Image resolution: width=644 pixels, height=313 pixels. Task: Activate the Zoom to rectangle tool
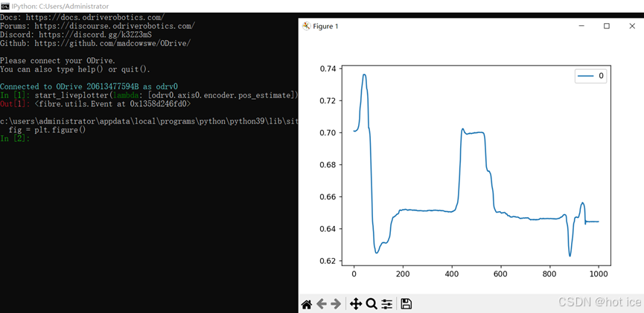coord(372,304)
